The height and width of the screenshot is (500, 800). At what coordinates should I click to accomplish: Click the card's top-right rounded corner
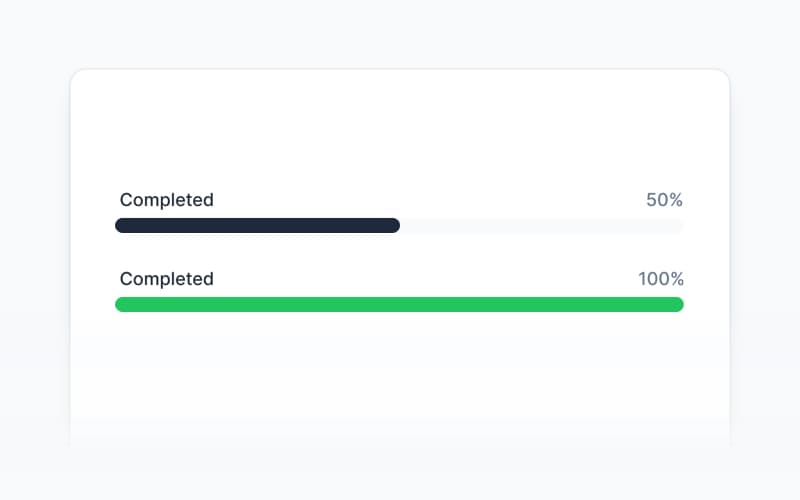pyautogui.click(x=724, y=76)
